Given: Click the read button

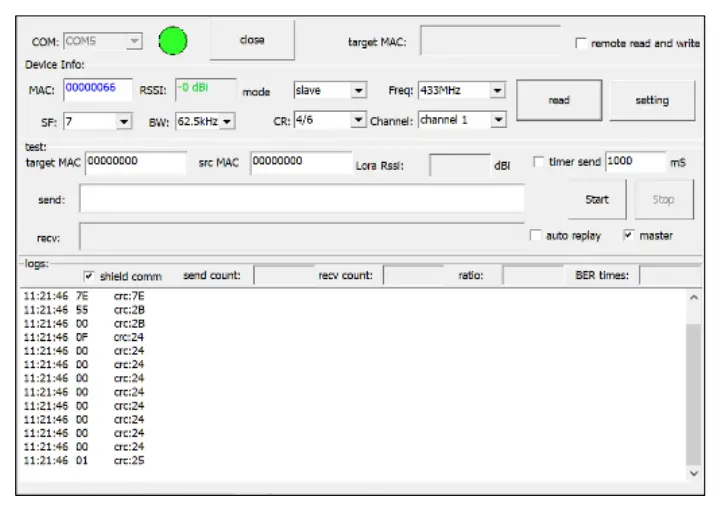Looking at the screenshot, I should click(559, 100).
